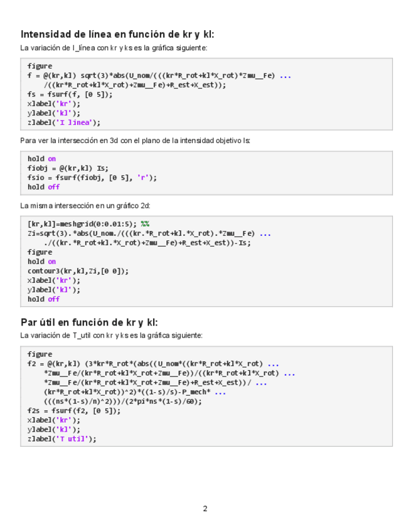Click "hold off" in the second code block
Screen dimensions: 411x532
coord(43,187)
